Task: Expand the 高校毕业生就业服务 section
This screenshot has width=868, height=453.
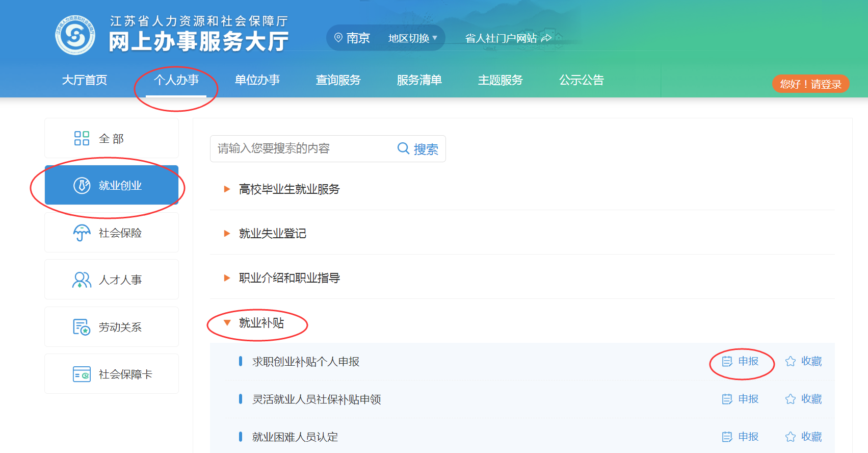Action: 227,189
